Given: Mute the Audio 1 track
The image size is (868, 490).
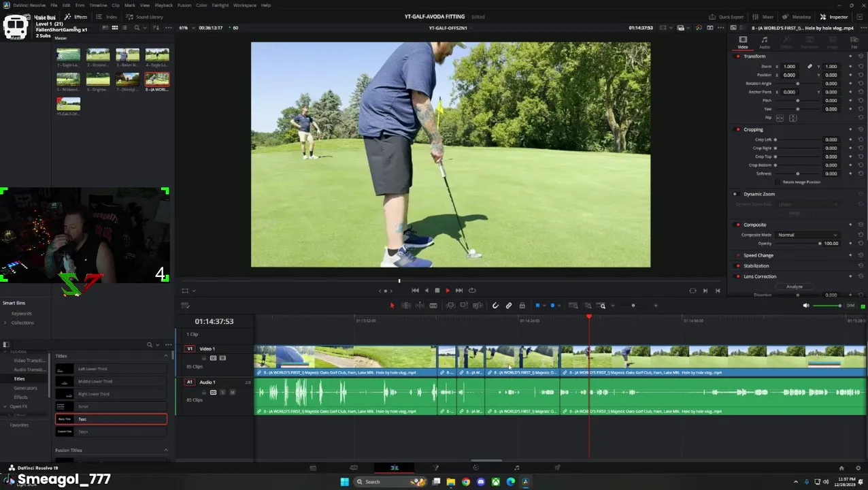Looking at the screenshot, I should point(232,393).
